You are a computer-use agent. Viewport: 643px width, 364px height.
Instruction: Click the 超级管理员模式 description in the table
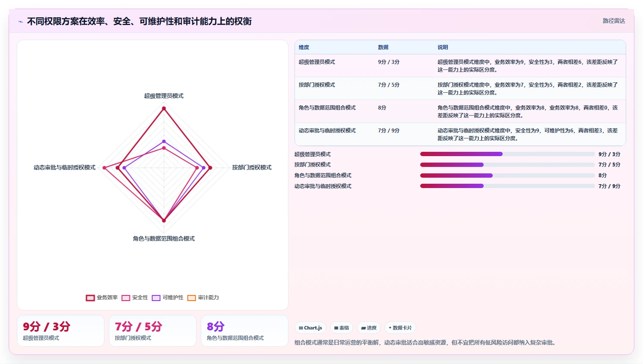(x=528, y=66)
